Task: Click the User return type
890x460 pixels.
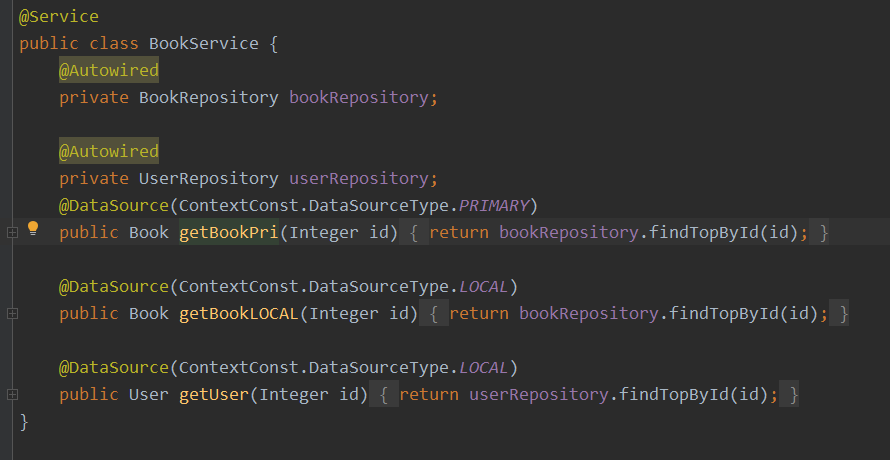Action: click(149, 394)
